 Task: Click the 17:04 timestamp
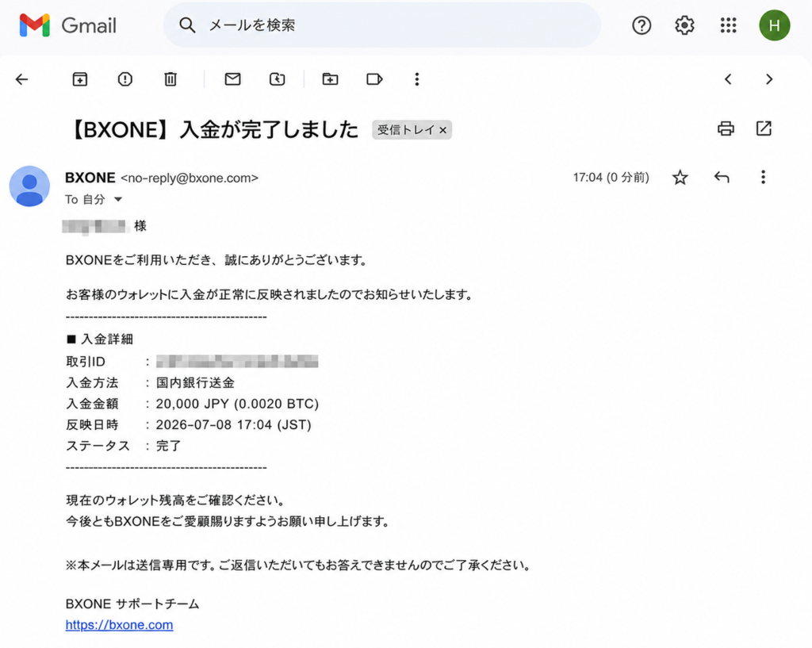click(611, 178)
